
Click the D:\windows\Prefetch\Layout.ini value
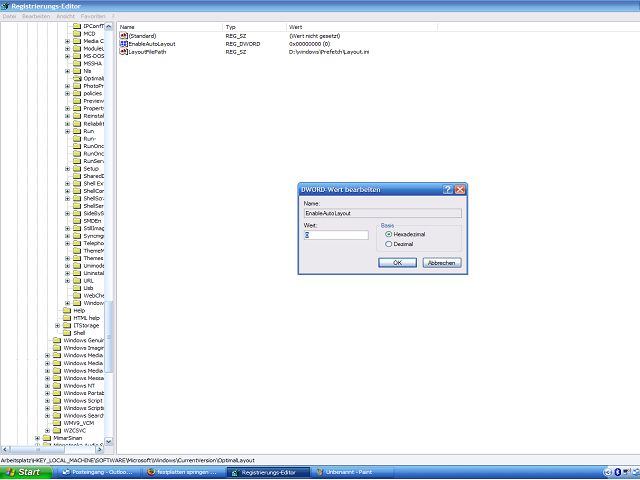(x=329, y=52)
